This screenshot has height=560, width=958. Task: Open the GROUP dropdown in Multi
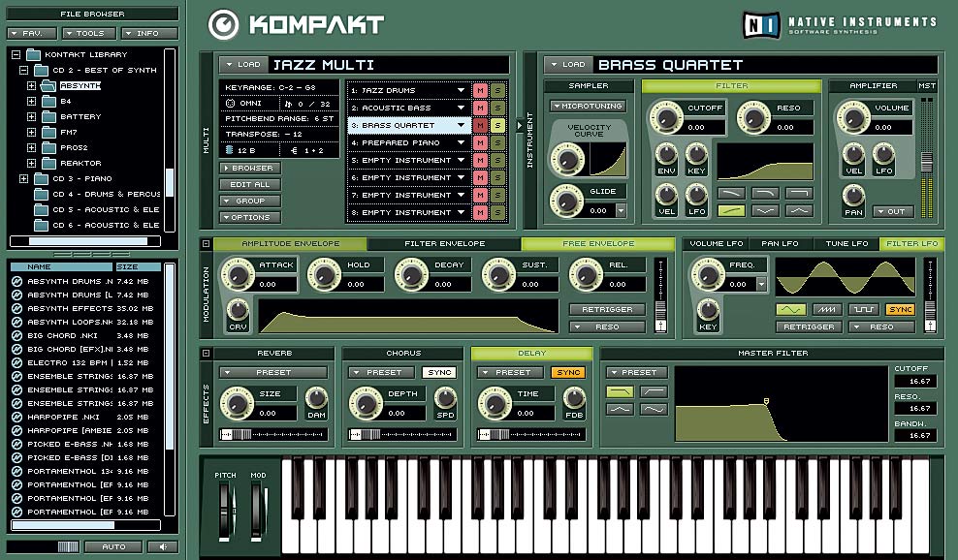click(x=250, y=201)
